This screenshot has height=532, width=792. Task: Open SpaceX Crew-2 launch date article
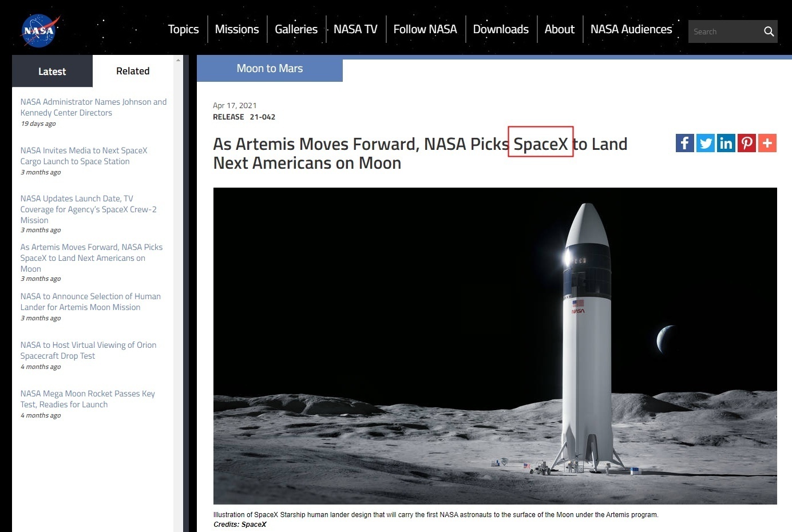pyautogui.click(x=88, y=209)
